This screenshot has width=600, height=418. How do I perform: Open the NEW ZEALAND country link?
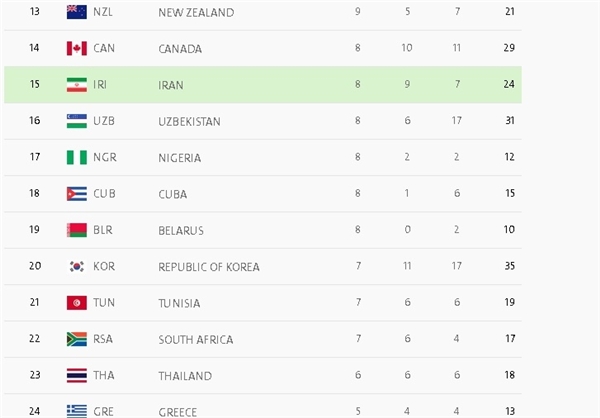[196, 13]
